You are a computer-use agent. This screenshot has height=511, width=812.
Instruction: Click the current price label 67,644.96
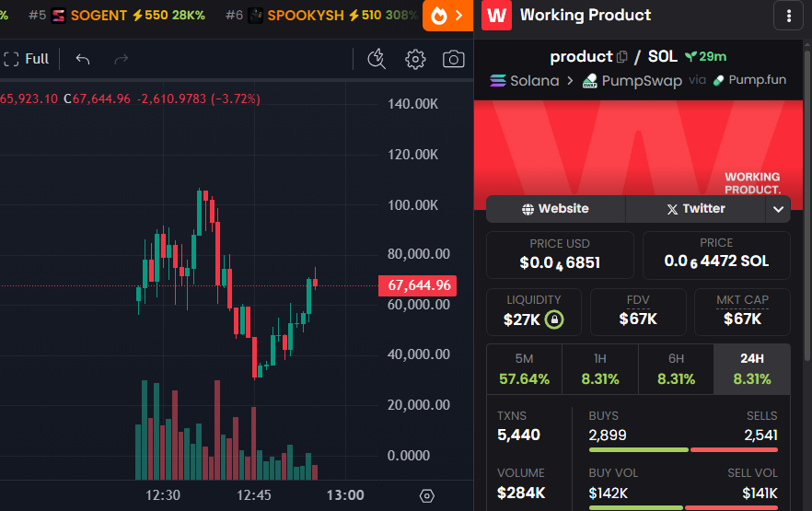tap(417, 285)
